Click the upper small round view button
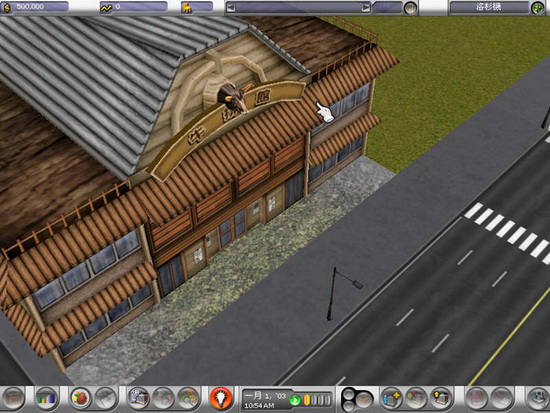The width and height of the screenshot is (550, 413). pos(348,394)
